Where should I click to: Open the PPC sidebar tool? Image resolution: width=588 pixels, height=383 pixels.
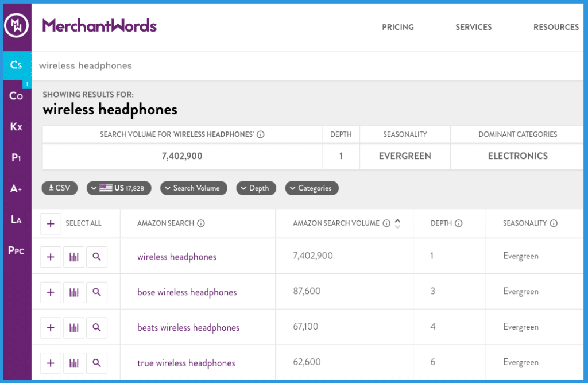(16, 250)
